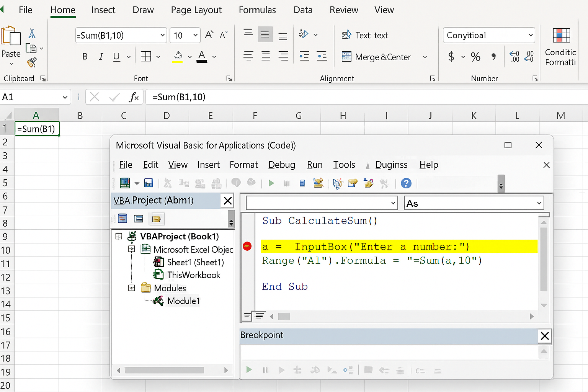Select Top Align in the Alignment group
The width and height of the screenshot is (588, 392).
point(248,34)
